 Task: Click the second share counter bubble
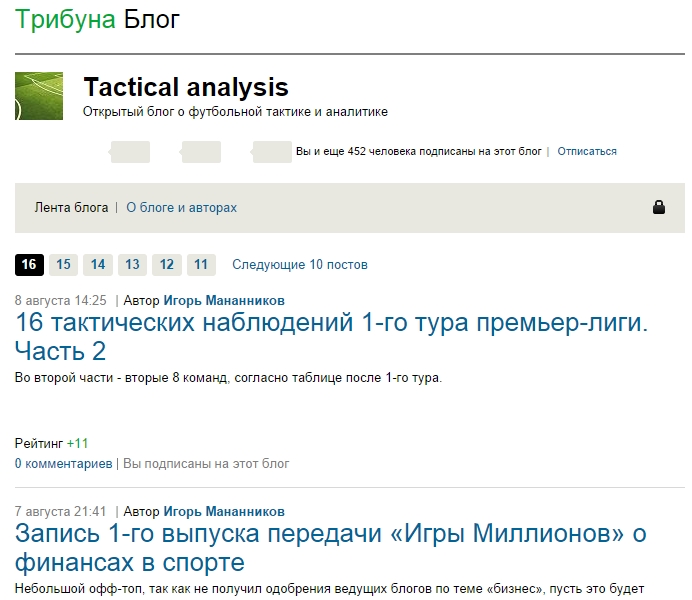pyautogui.click(x=201, y=152)
